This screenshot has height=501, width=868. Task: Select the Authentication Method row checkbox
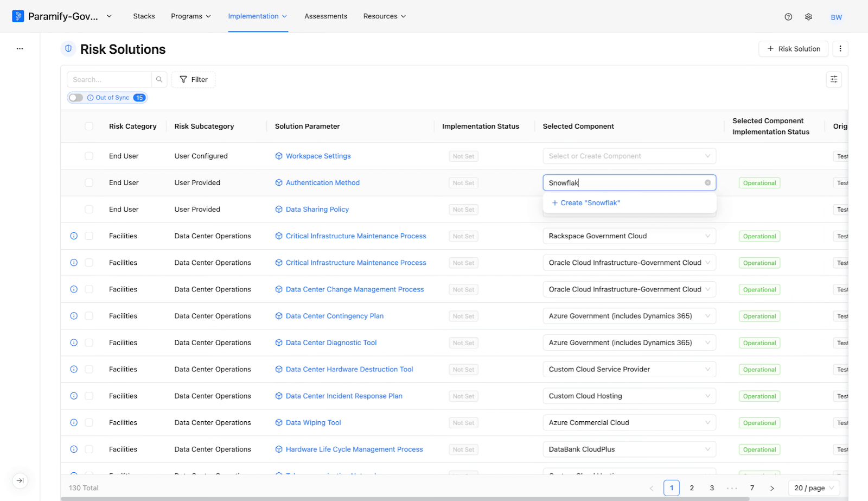click(x=89, y=183)
